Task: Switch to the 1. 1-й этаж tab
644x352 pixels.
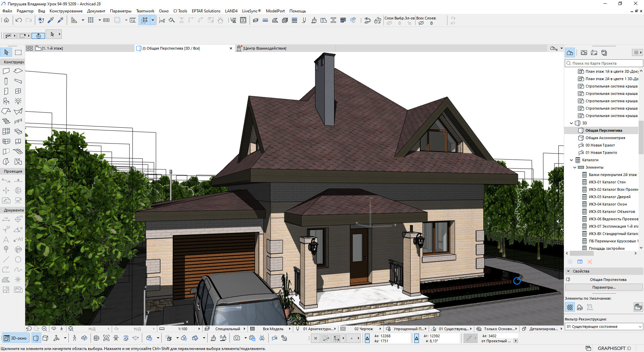Action: coord(52,48)
